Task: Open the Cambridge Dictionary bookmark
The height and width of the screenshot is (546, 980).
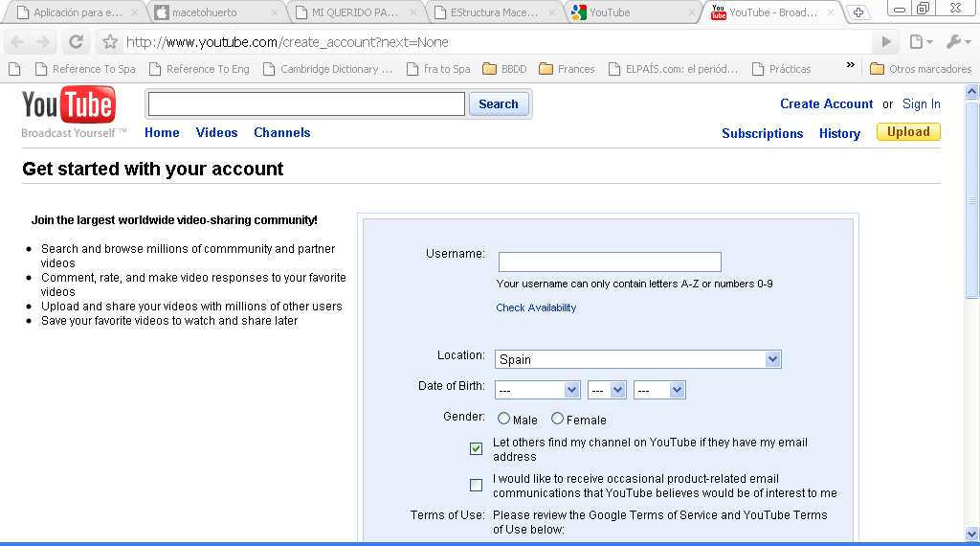Action: tap(328, 69)
